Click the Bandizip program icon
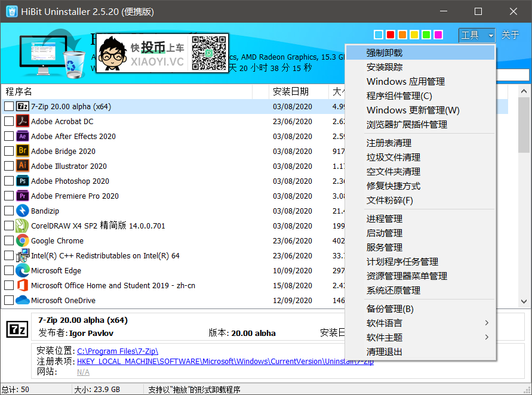 pos(23,211)
